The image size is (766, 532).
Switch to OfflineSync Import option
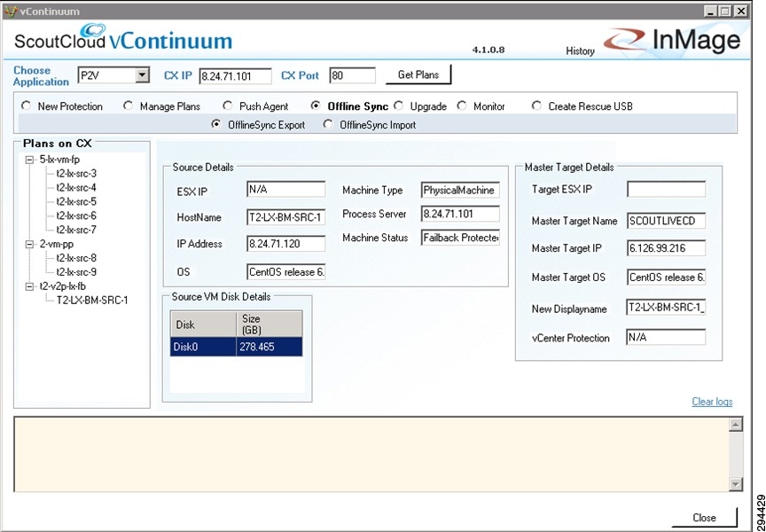click(x=328, y=124)
